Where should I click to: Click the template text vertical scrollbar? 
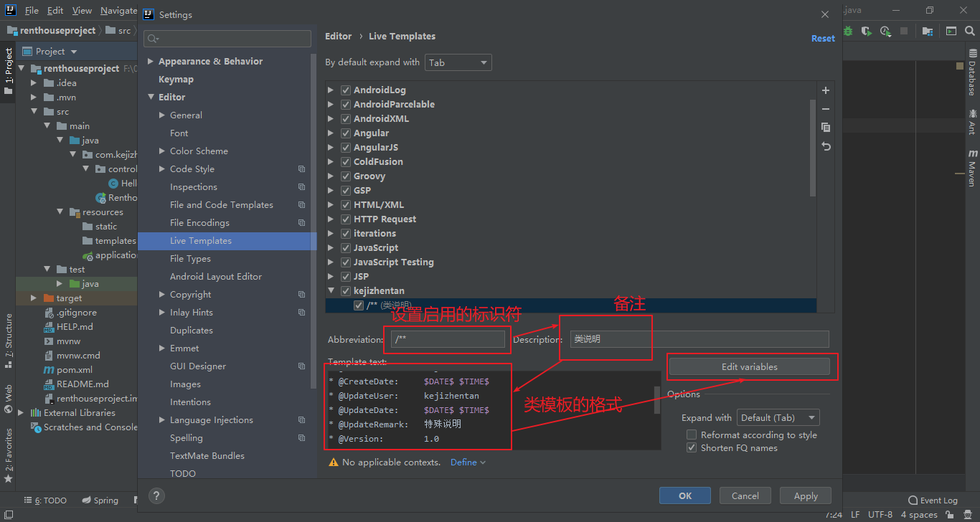click(x=657, y=400)
